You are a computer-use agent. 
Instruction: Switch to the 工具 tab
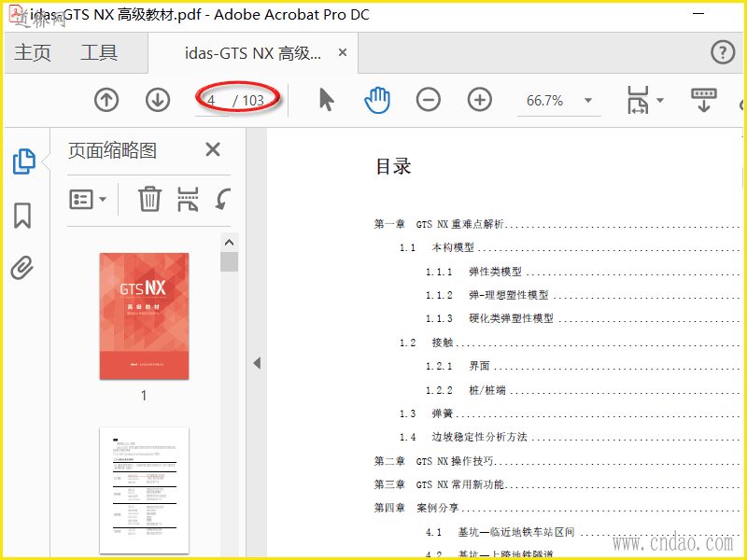click(x=99, y=52)
